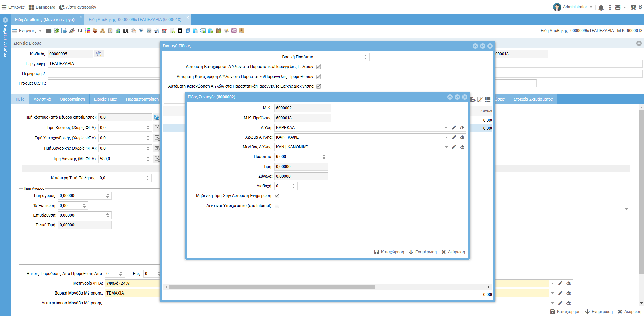Toggle Μηδενική Τιμή Στην Αυτόματη Ενημέρωση checkbox

click(277, 196)
